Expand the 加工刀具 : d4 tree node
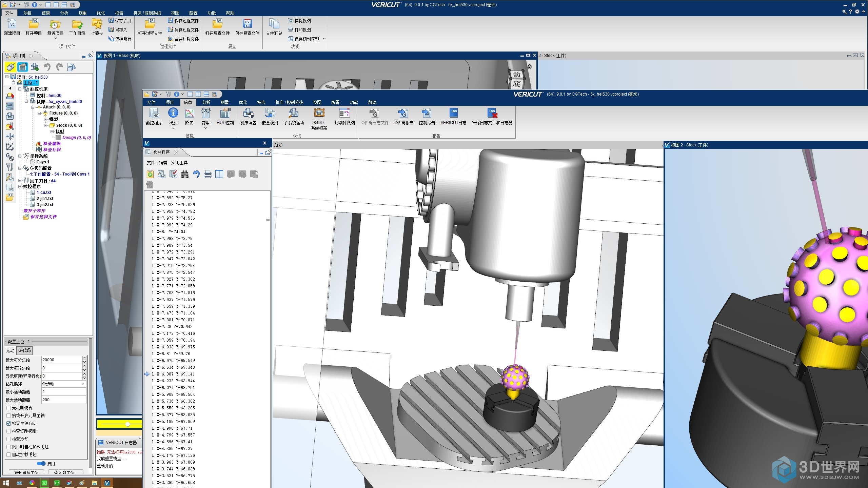Viewport: 868px width, 488px height. point(20,181)
